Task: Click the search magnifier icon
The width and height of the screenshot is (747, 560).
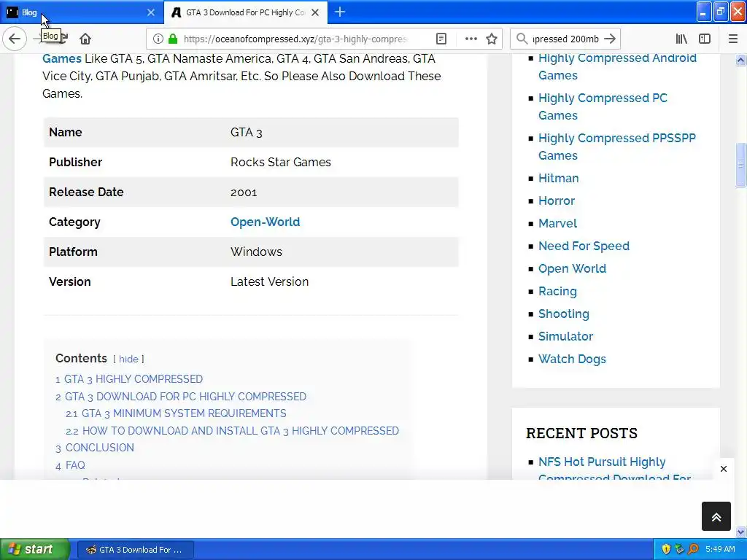Action: point(522,39)
